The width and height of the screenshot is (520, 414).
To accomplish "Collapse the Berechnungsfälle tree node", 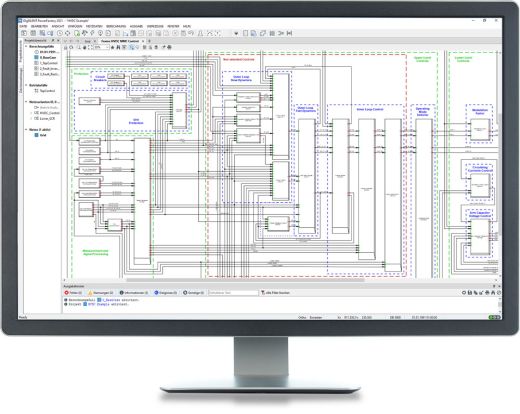I will (26, 47).
